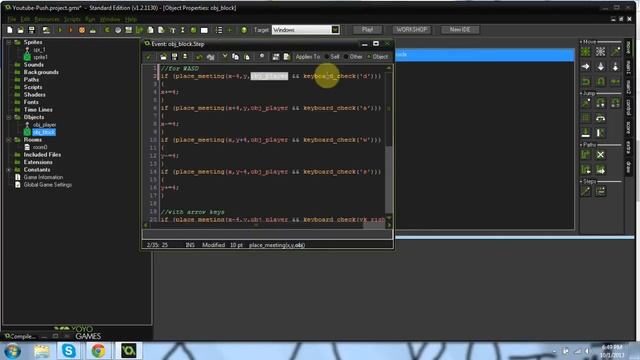Save the project with the toolbar disk icon
Image resolution: width=640 pixels, height=360 pixels.
tap(31, 30)
